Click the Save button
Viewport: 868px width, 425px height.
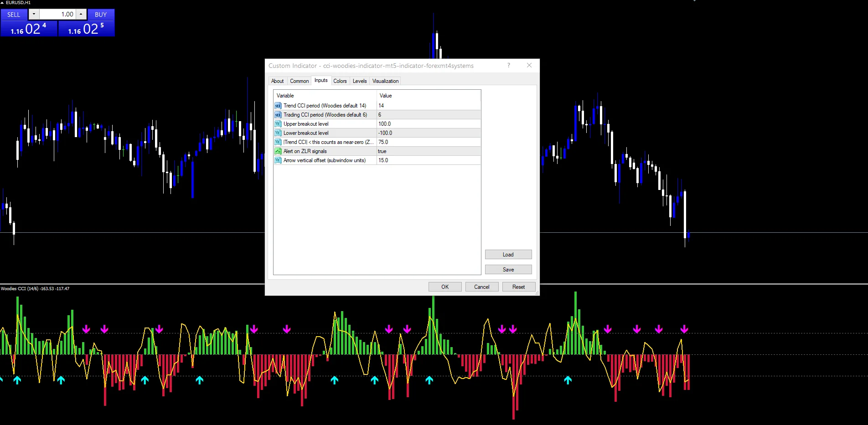[x=508, y=270]
